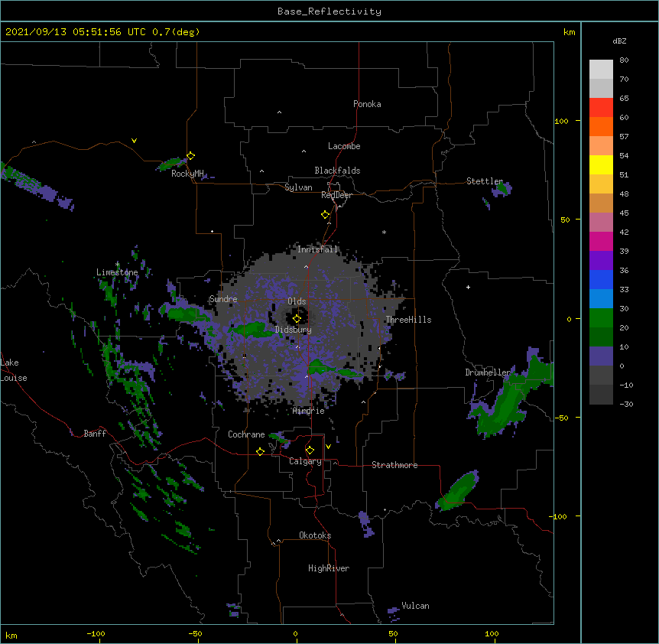Click the -100 tick on bottom axis
Image resolution: width=659 pixels, height=644 pixels.
coord(96,634)
